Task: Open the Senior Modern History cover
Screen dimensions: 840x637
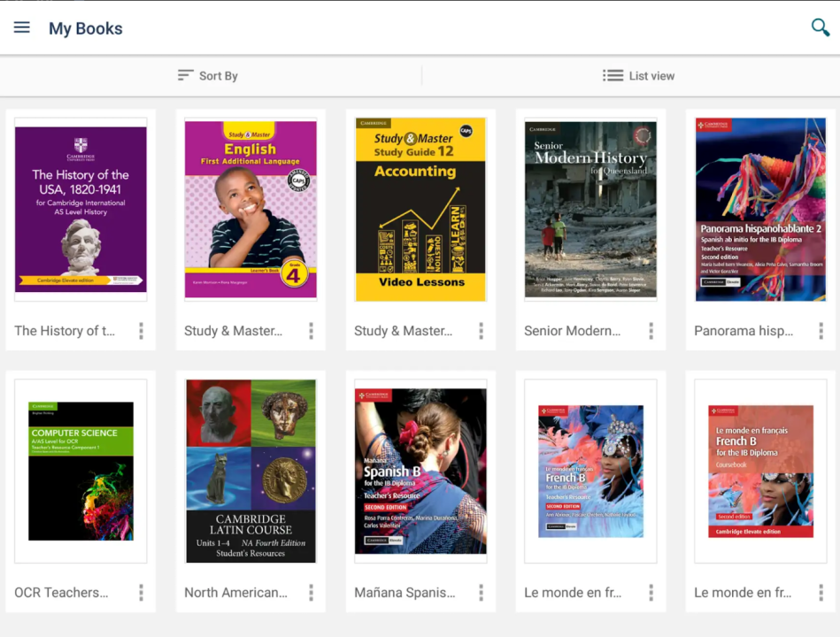Action: tap(590, 210)
